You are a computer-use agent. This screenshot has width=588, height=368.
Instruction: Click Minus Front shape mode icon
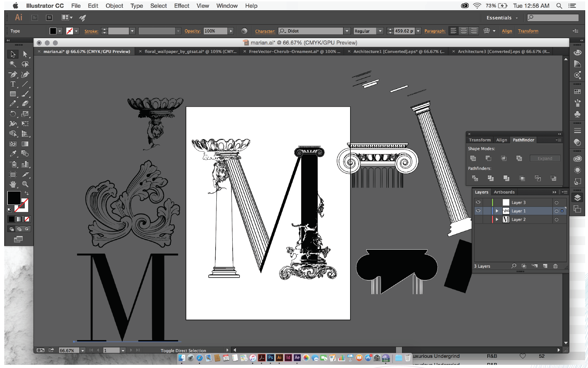coord(488,158)
